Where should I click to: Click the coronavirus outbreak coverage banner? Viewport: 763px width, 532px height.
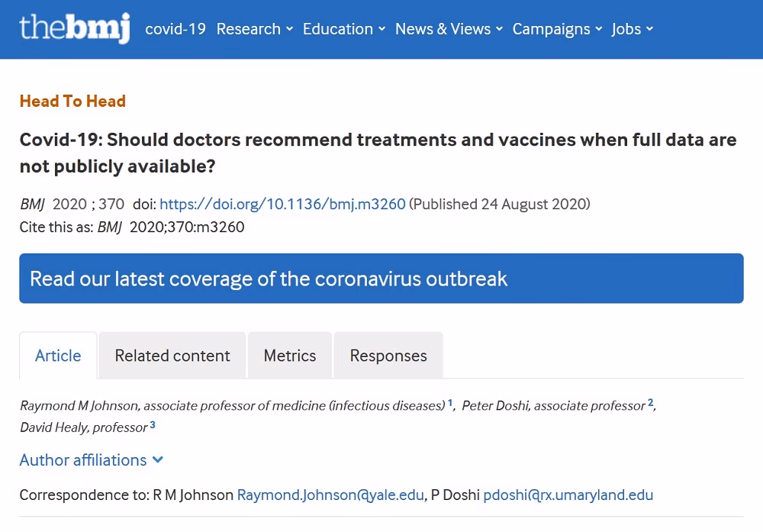click(381, 279)
